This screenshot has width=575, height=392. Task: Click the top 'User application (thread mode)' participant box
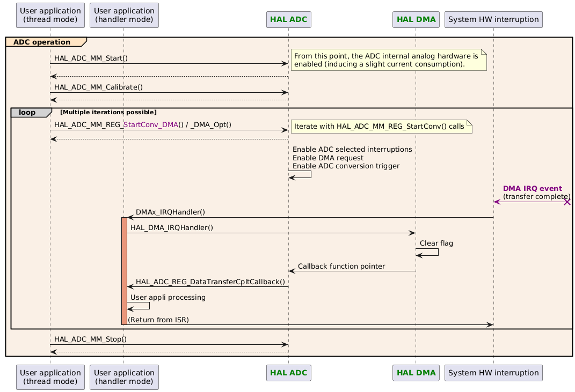pos(50,15)
